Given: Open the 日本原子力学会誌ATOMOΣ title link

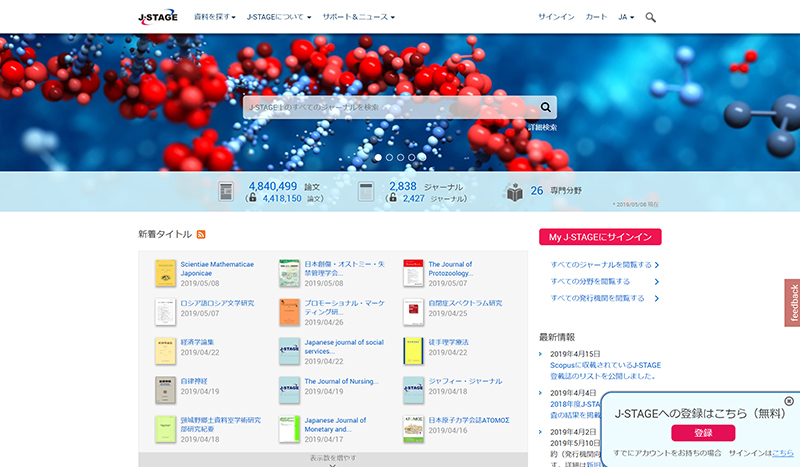Looking at the screenshot, I should click(469, 420).
